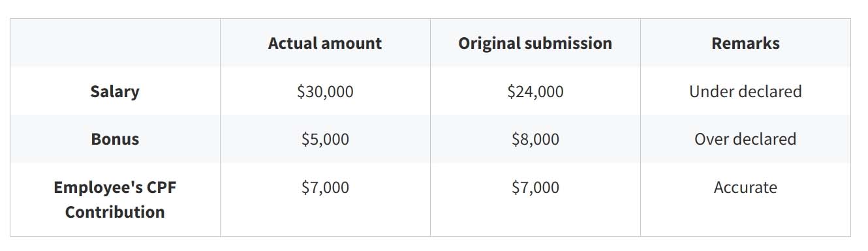868x251 pixels.
Task: Select the word Contribution in row label
Action: click(115, 212)
